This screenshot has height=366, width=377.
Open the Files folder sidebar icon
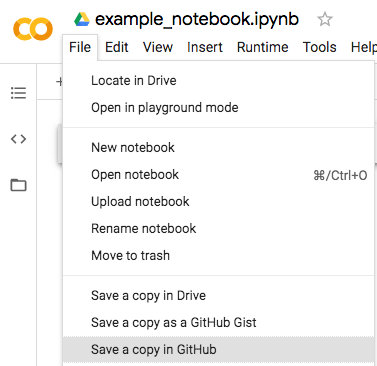18,185
